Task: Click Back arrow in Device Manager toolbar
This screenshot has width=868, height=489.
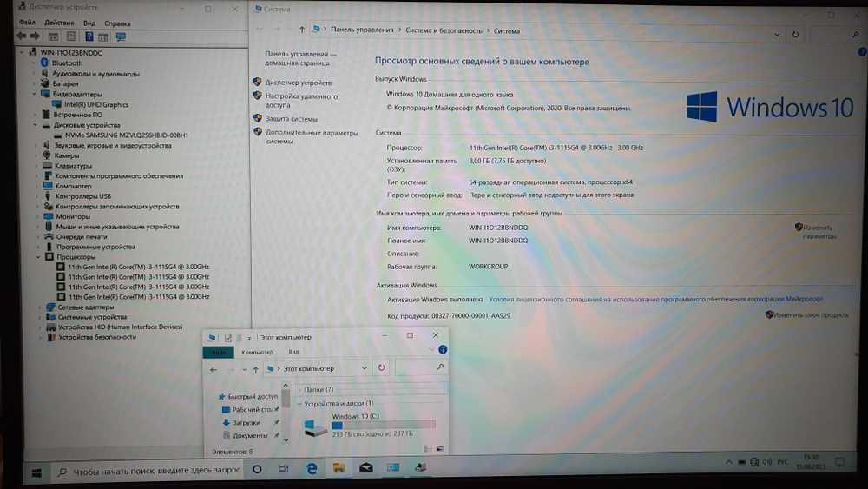Action: coord(21,36)
